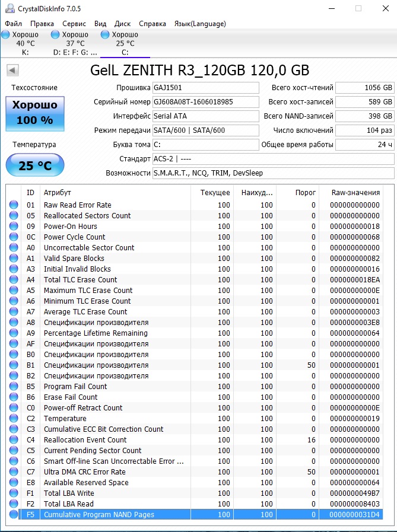Click status icon for Cumulative ECC Bit Correction

[x=14, y=429]
